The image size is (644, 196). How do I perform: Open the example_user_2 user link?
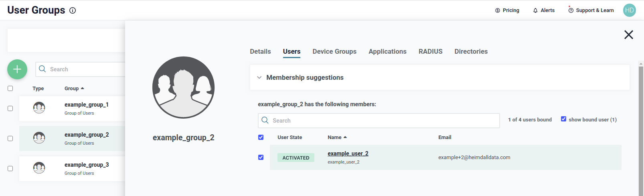click(x=348, y=154)
